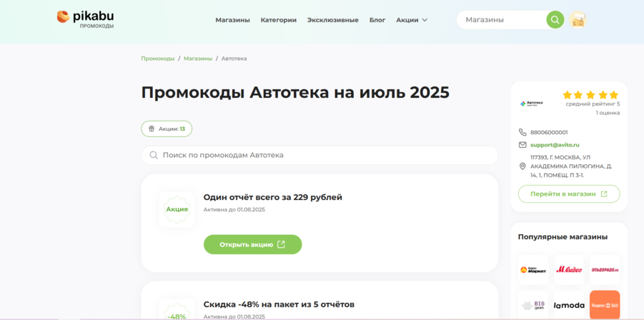Open Эксклюзивные in the top navigation
Image resolution: width=644 pixels, height=320 pixels.
coord(332,20)
